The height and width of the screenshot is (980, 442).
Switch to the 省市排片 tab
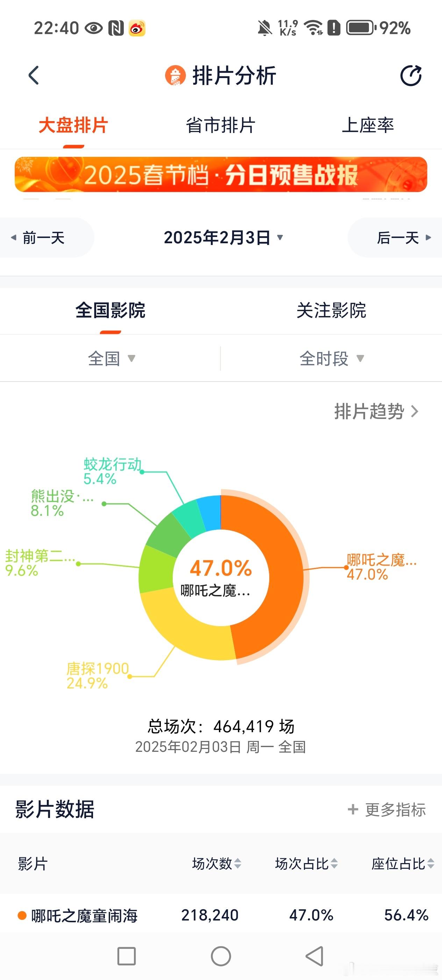tap(220, 125)
